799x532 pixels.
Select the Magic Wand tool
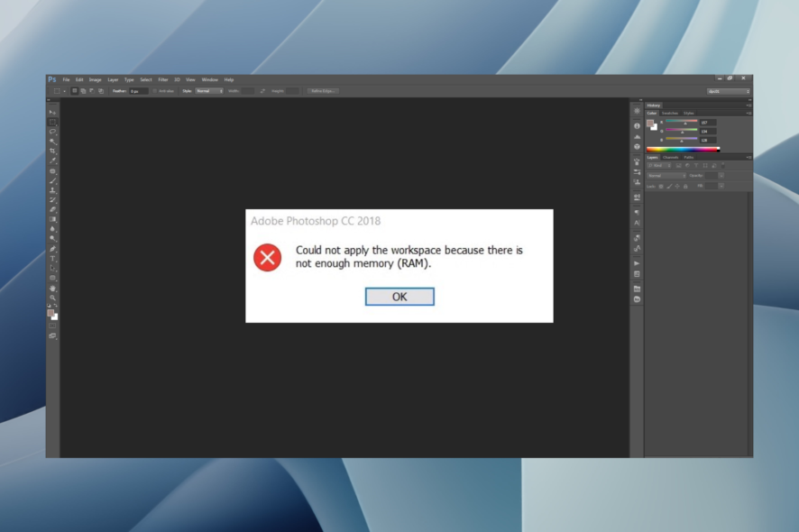(52, 142)
